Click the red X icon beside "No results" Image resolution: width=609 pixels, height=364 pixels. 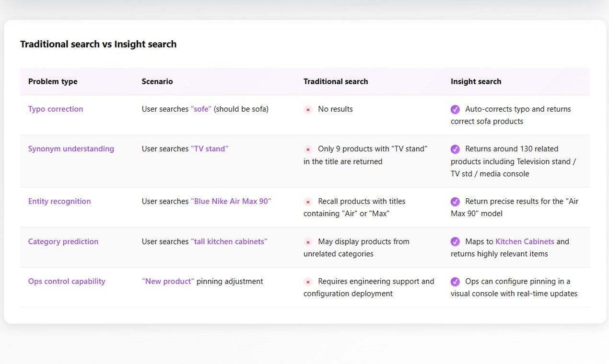tap(307, 109)
